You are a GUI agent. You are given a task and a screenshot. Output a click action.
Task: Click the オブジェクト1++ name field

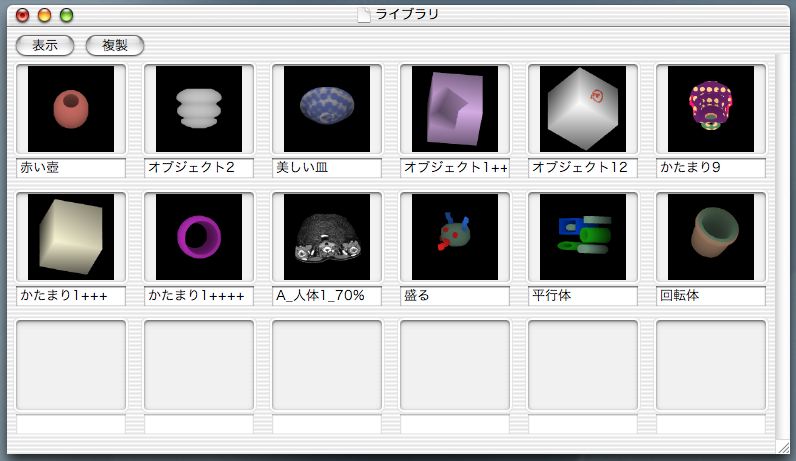click(455, 168)
